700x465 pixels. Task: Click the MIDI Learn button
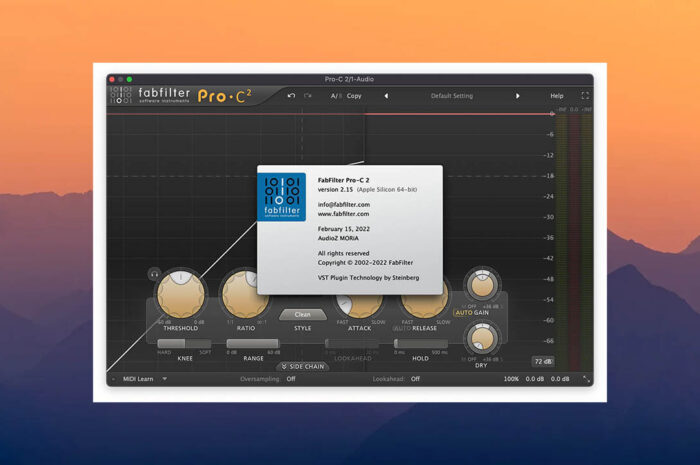138,379
